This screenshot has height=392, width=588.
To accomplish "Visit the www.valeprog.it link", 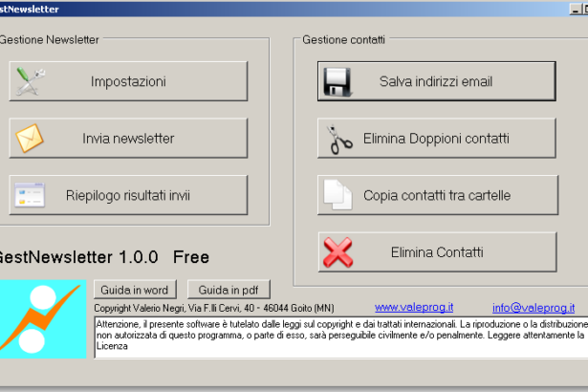I will pos(414,307).
